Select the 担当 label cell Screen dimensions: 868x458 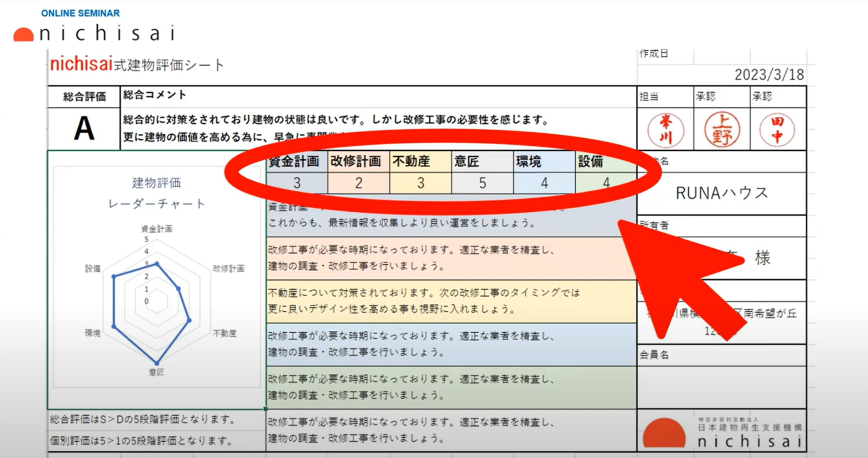pos(665,97)
